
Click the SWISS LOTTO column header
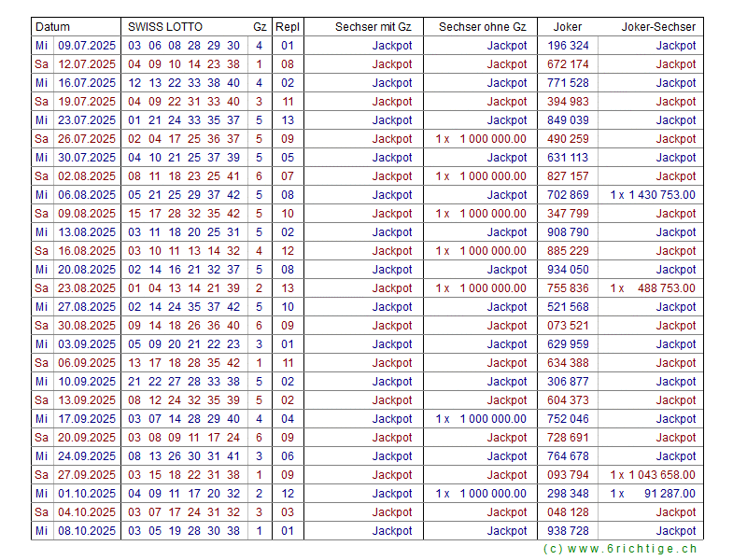point(165,27)
